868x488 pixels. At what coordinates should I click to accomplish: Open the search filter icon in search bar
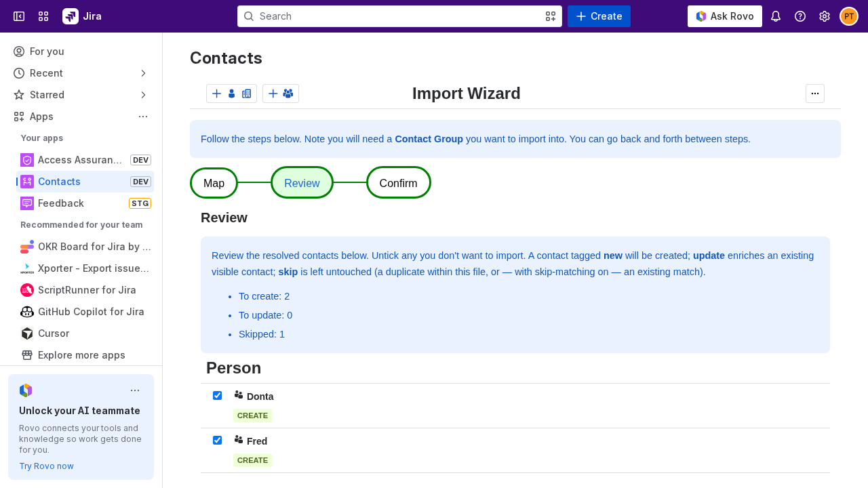(551, 16)
